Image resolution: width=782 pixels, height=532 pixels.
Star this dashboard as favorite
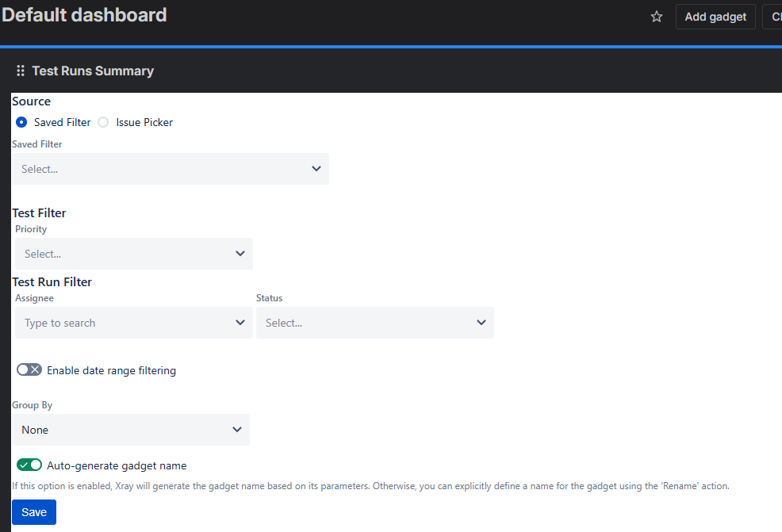tap(657, 17)
